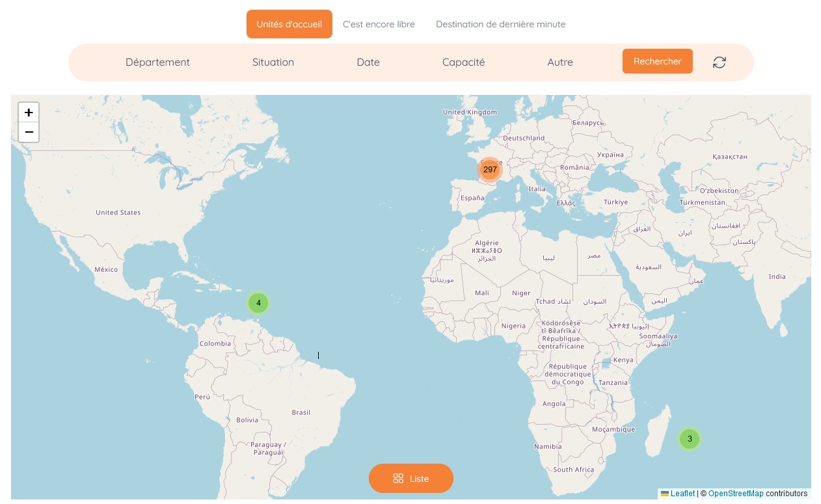
Task: Click the España label on the map
Action: tap(472, 198)
